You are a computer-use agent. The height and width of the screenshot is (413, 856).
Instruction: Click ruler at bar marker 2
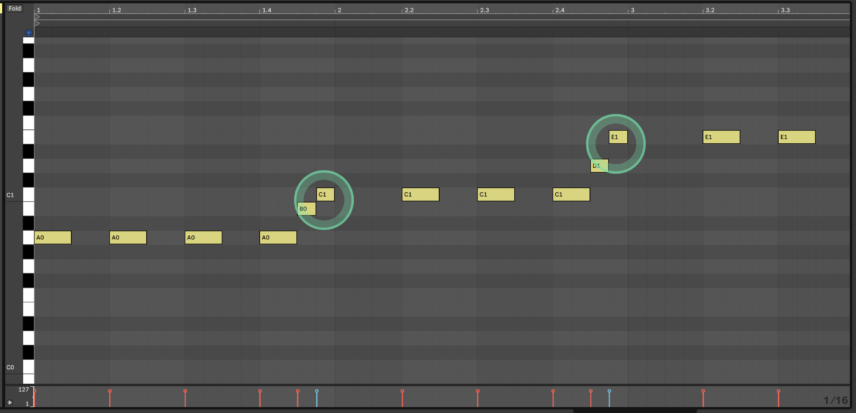tap(337, 10)
